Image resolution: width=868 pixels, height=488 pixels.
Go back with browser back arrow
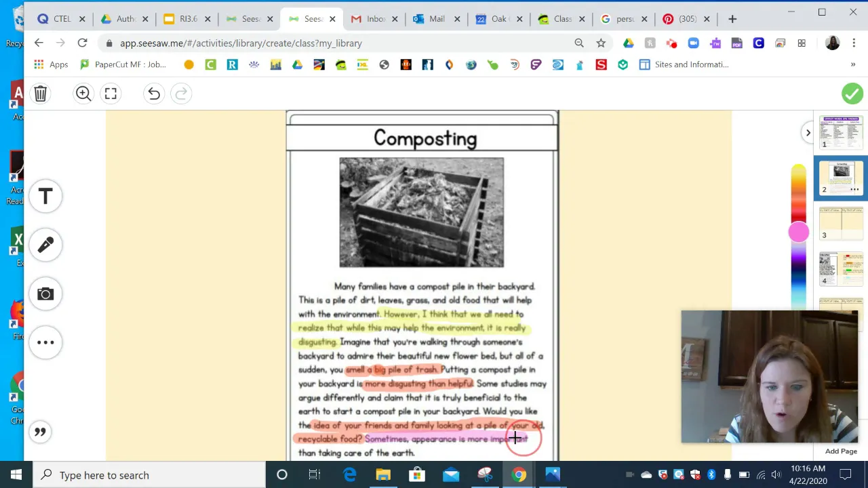pyautogui.click(x=39, y=43)
